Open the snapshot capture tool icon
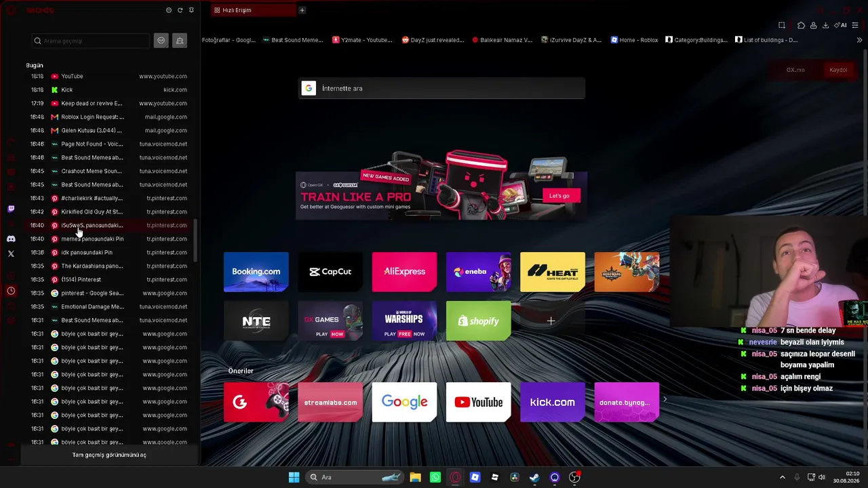 point(782,25)
